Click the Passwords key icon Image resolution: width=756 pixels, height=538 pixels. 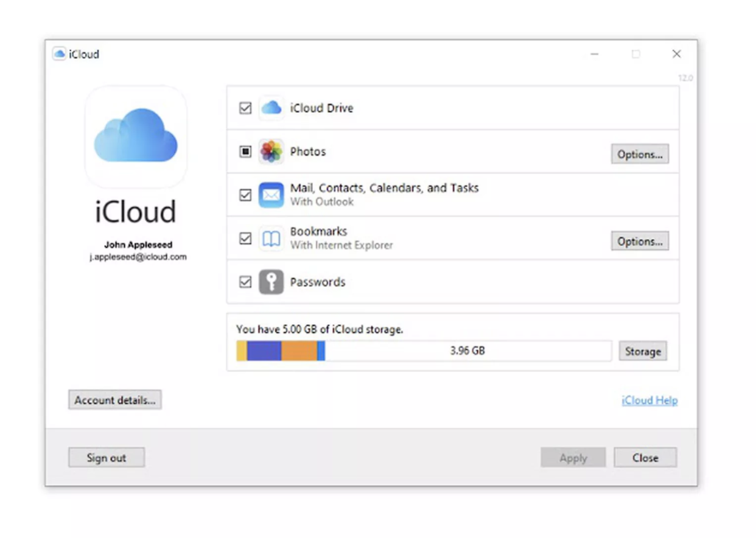click(x=271, y=282)
